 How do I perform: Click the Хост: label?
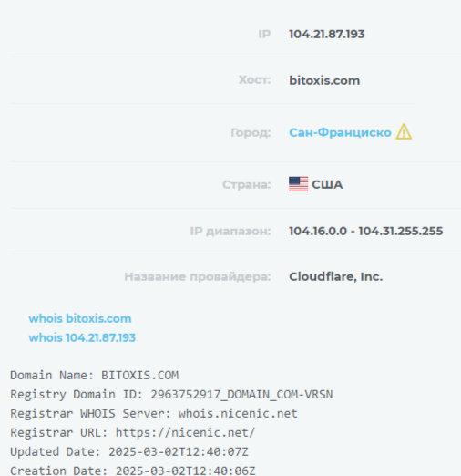[254, 80]
